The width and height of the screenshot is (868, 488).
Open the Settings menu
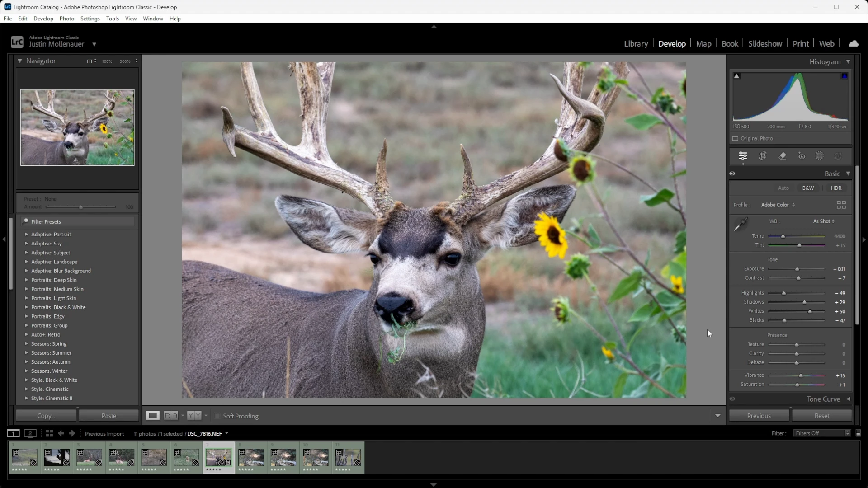coord(90,19)
